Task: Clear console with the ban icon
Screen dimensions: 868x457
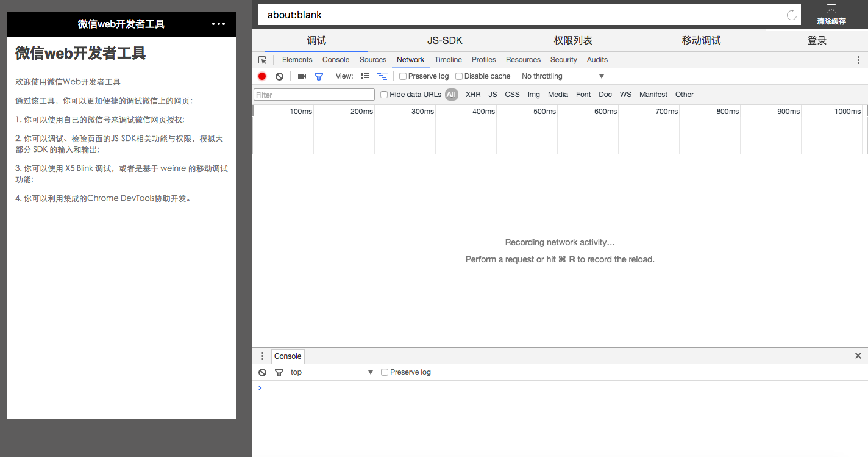Action: pos(262,372)
